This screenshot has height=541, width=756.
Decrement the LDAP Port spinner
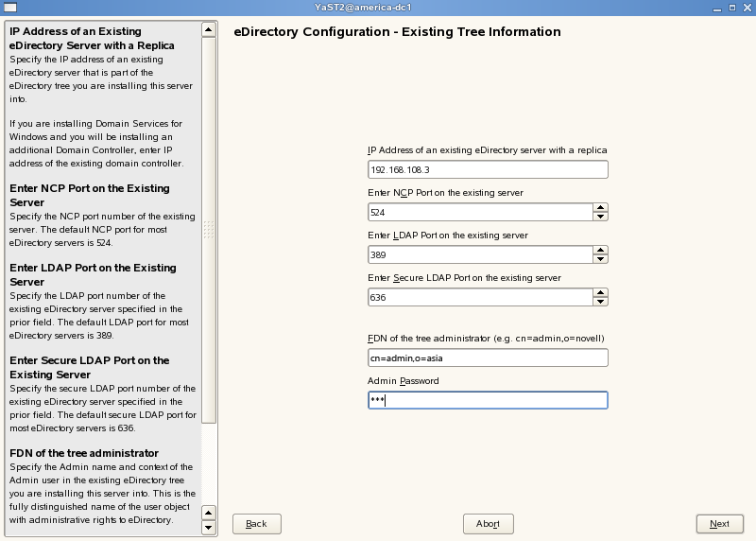(x=599, y=259)
